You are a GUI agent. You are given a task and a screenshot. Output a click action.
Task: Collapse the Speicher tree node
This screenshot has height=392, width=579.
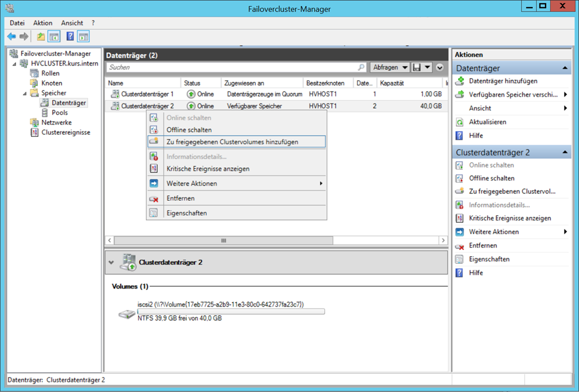click(x=24, y=93)
